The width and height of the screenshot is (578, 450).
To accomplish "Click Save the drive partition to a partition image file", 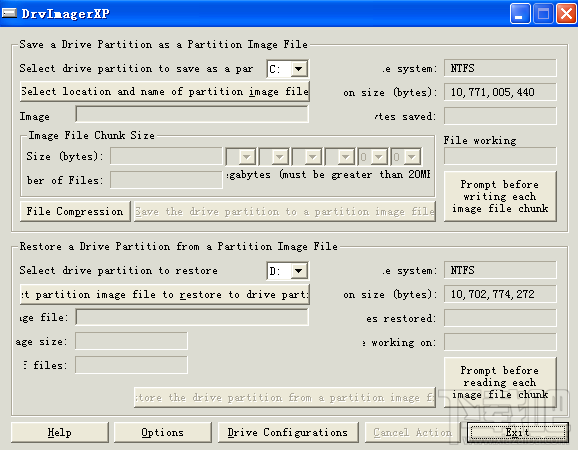I will tap(285, 212).
